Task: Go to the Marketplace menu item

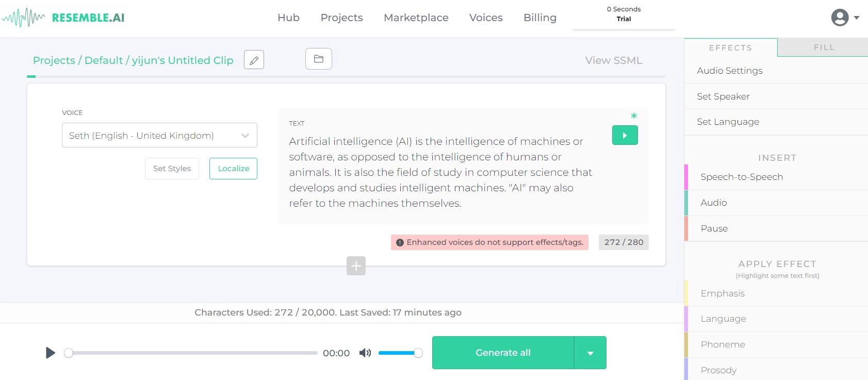Action: coord(416,18)
